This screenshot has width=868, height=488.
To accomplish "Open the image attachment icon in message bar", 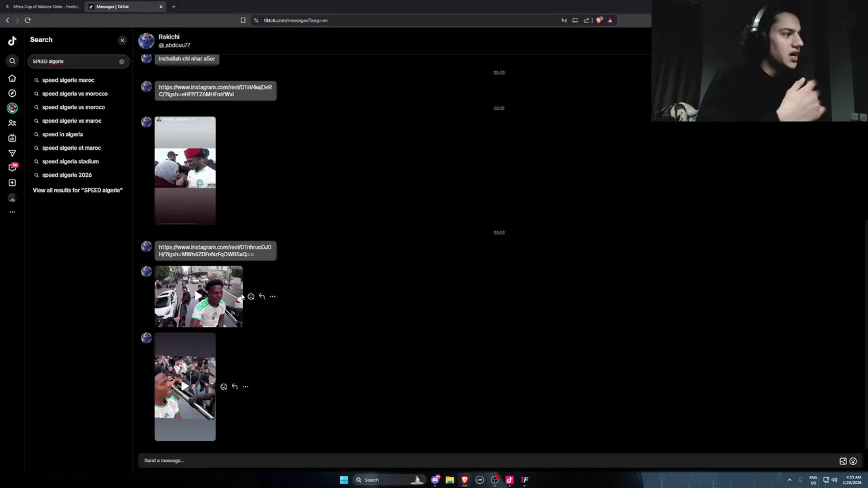I will click(x=843, y=461).
